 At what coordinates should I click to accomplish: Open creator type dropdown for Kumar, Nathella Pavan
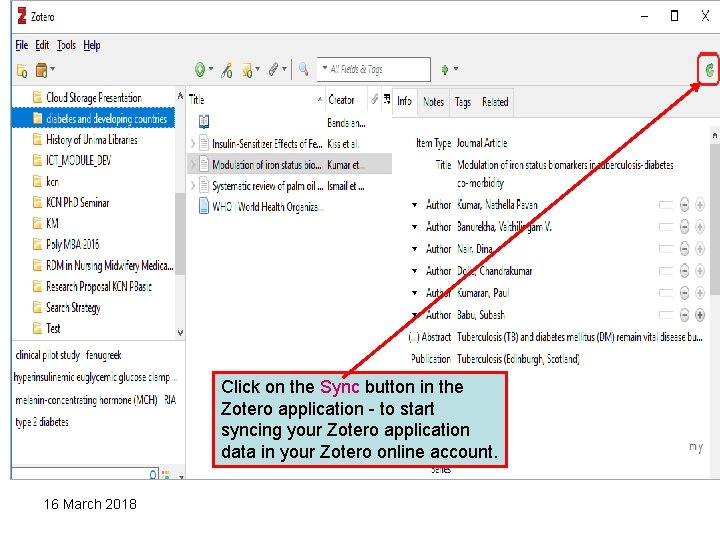coord(415,205)
